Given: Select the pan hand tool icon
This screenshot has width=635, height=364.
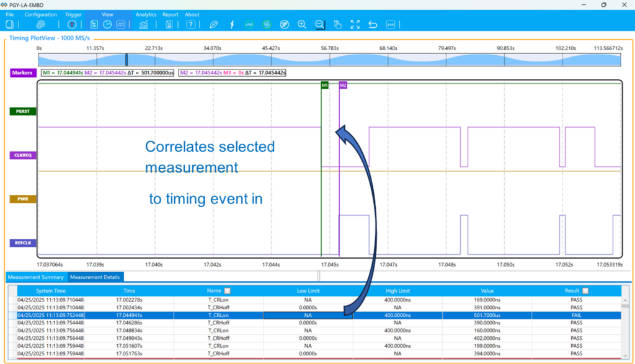Looking at the screenshot, I should coord(337,25).
